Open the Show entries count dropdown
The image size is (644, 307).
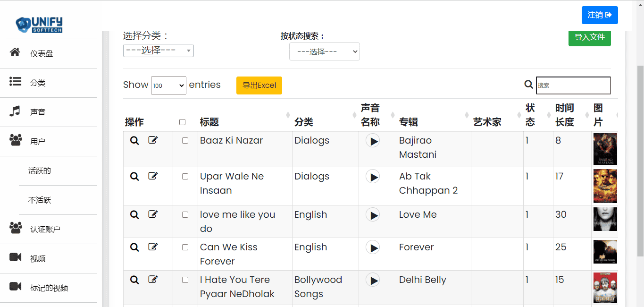[x=168, y=85]
